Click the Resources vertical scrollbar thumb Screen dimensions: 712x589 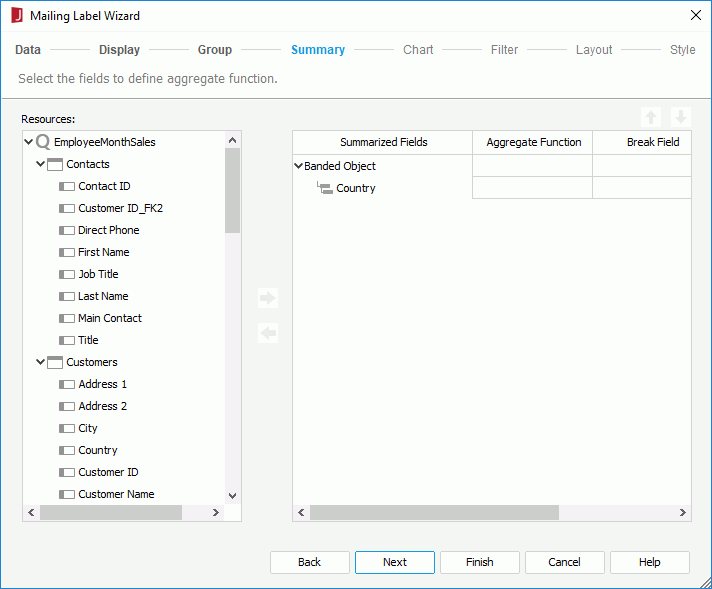click(233, 190)
